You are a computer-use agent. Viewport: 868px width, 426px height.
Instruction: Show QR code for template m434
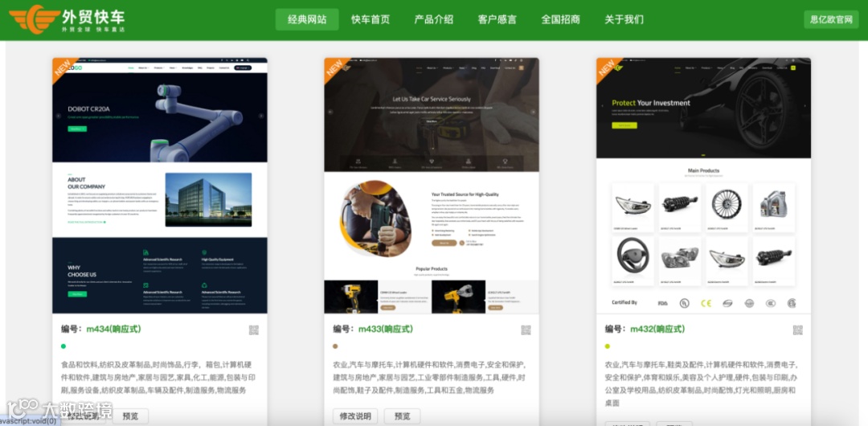tap(253, 330)
